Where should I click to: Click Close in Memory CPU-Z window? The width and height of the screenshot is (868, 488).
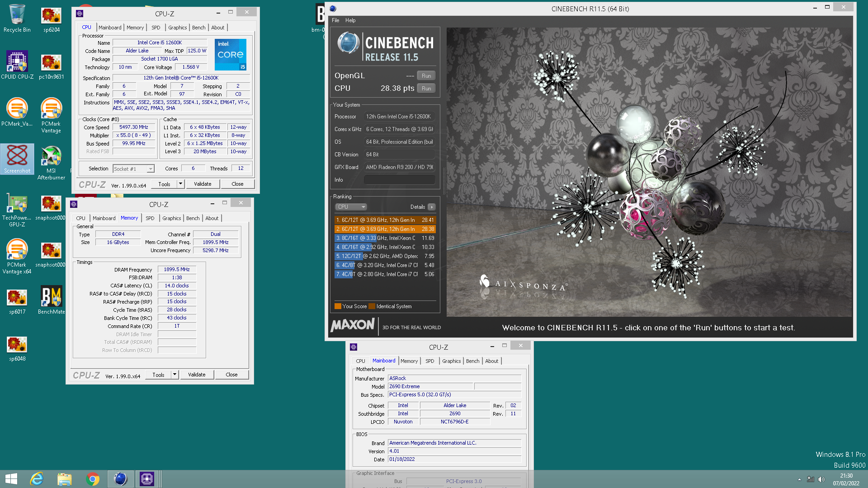point(231,375)
